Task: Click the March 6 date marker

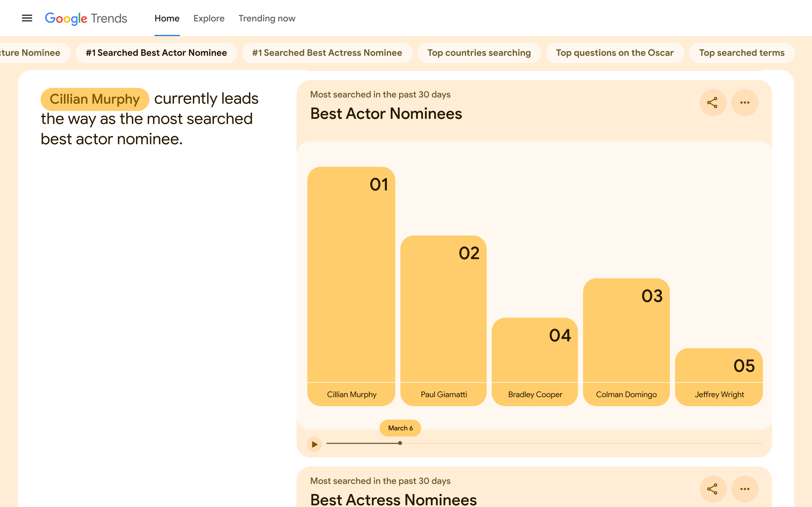Action: (400, 428)
